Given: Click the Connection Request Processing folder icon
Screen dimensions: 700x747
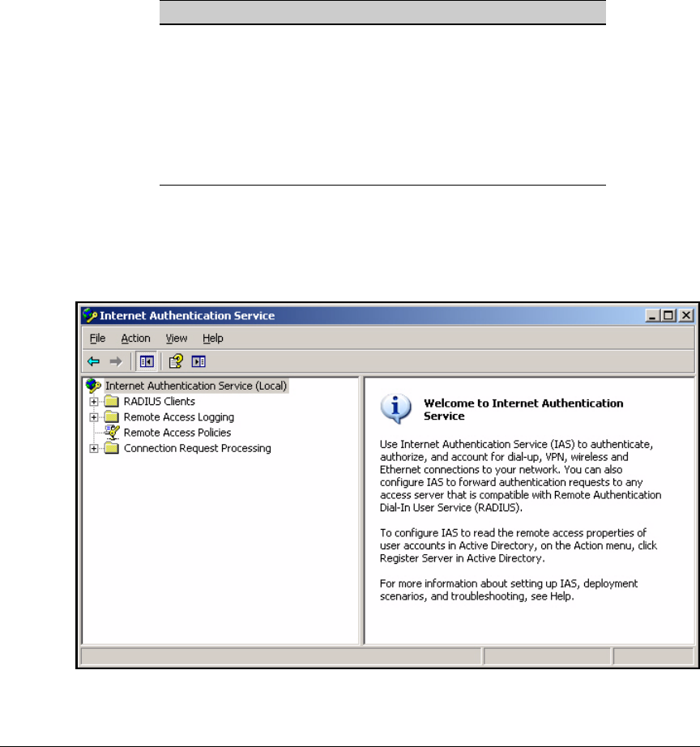Looking at the screenshot, I should tap(112, 448).
